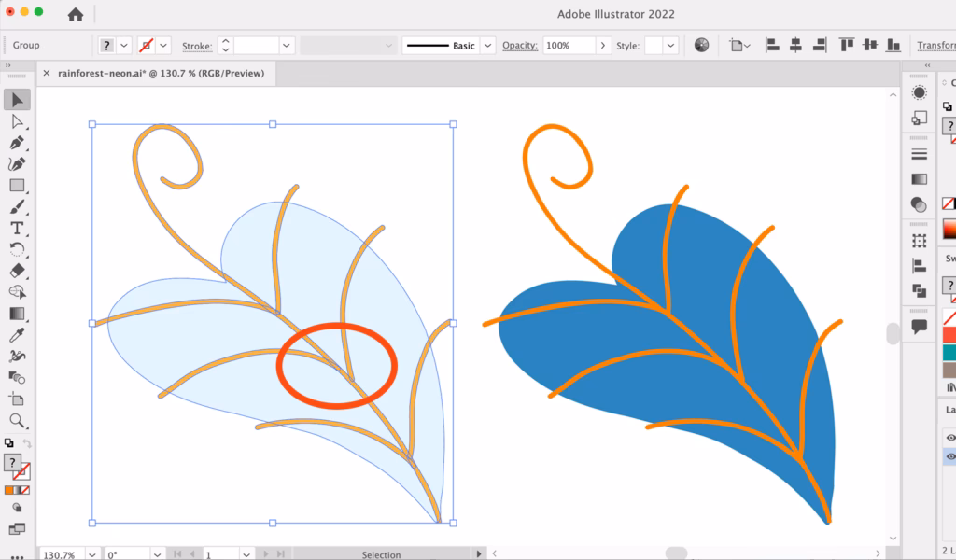
Task: Click the underlined Opacity link
Action: (x=520, y=45)
